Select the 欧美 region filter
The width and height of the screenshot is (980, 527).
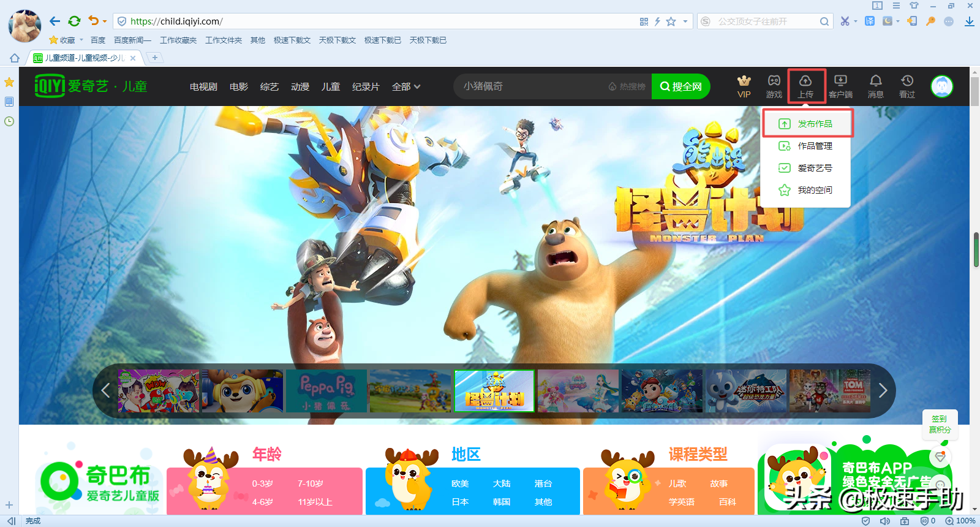[x=460, y=483]
